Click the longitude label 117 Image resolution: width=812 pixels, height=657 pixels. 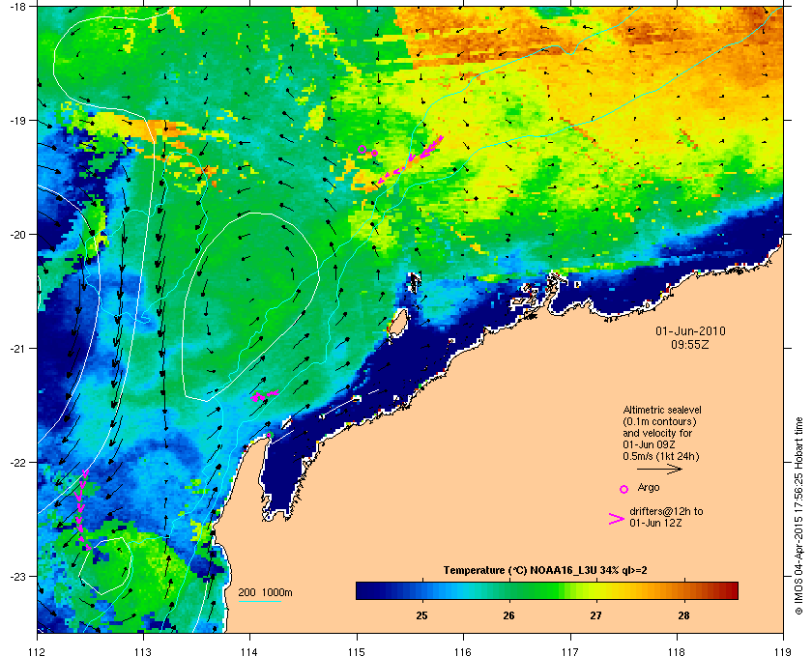[x=570, y=652]
